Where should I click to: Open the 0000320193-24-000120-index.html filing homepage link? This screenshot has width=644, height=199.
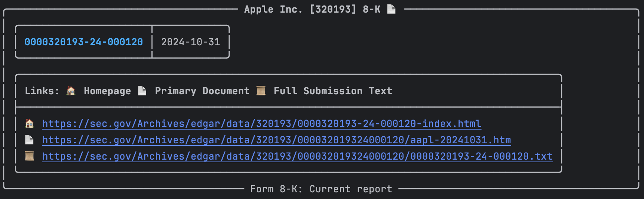[262, 124]
